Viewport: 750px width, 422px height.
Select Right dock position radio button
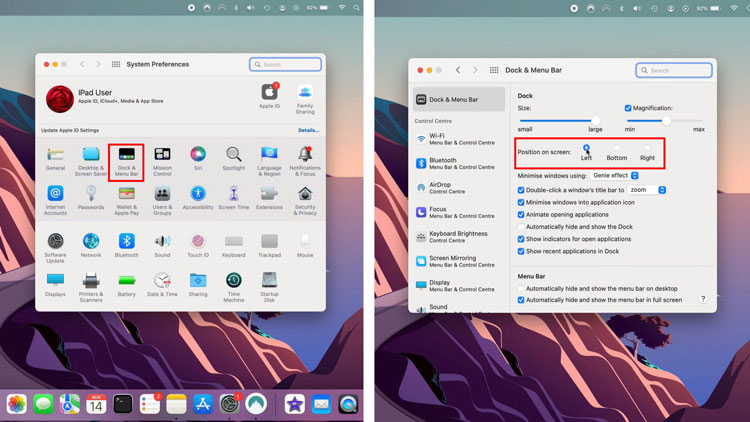tap(647, 147)
